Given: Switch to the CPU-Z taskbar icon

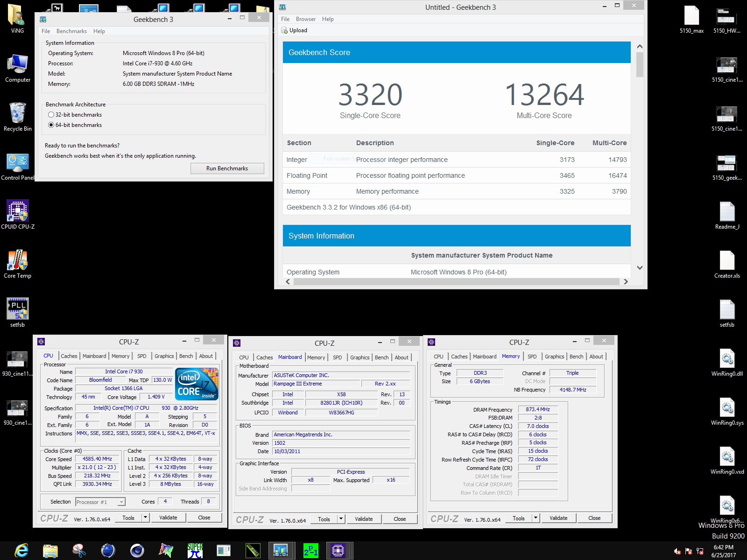Looking at the screenshot, I should click(x=338, y=551).
